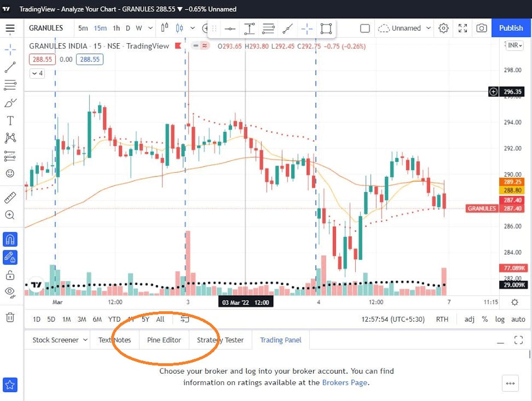Set date range to 5D
The image size is (532, 401).
[x=51, y=319]
